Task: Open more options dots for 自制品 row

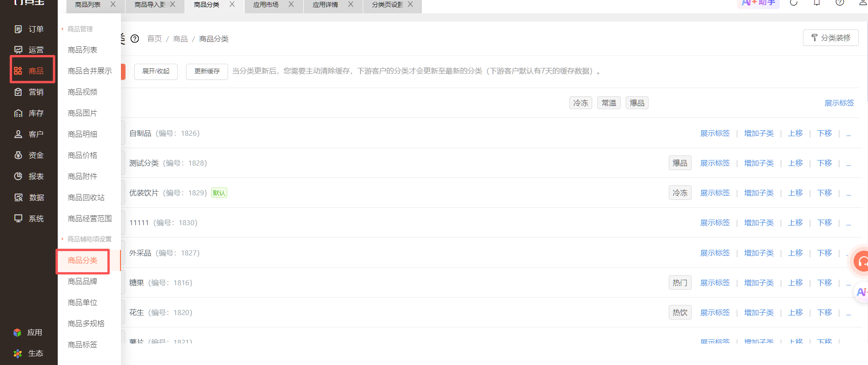Action: tap(849, 134)
